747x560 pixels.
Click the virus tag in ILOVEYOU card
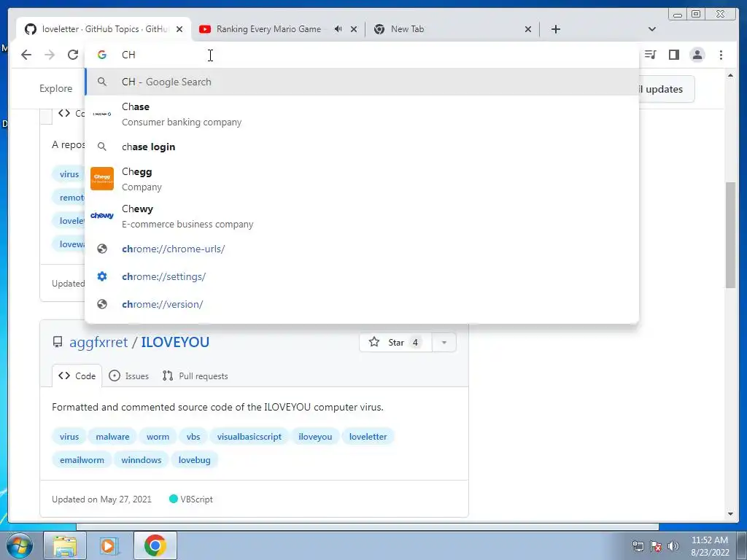coord(69,437)
